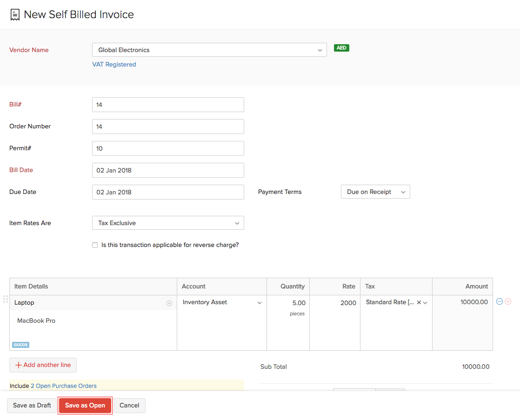
Task: Click the AED currency badge
Action: click(341, 47)
